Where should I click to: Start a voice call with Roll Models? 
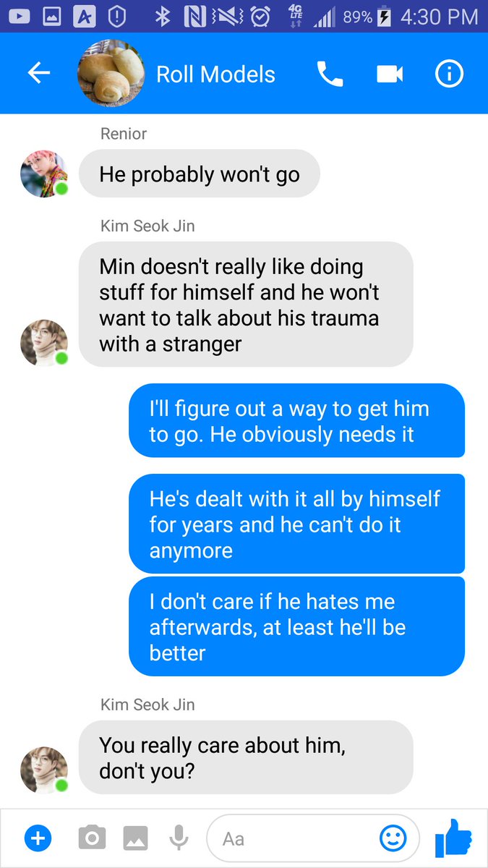[x=330, y=74]
